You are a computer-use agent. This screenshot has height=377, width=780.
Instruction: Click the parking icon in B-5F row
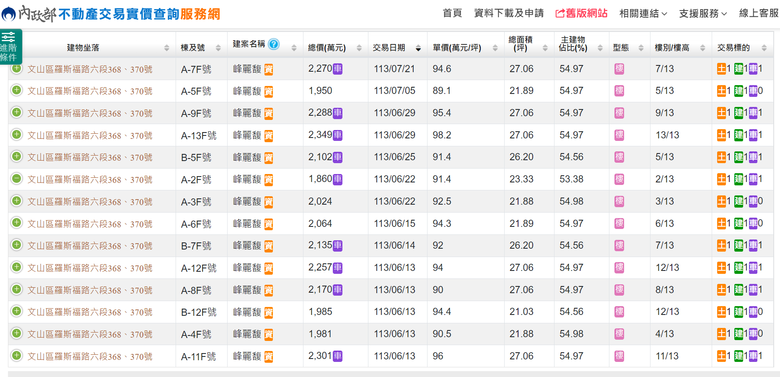click(x=337, y=157)
